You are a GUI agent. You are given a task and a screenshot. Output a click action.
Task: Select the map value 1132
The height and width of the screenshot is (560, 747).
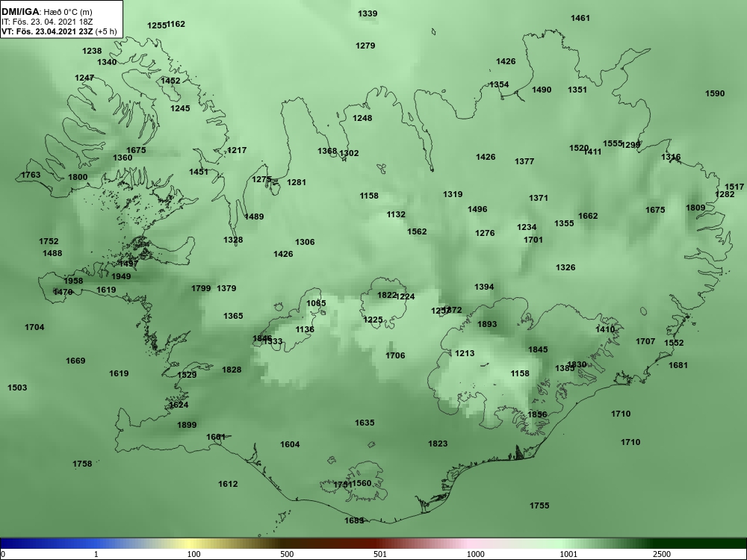[396, 215]
